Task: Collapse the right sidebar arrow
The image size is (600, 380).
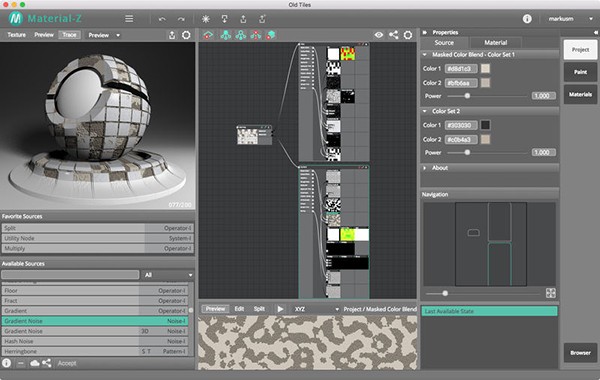Action: pyautogui.click(x=595, y=33)
